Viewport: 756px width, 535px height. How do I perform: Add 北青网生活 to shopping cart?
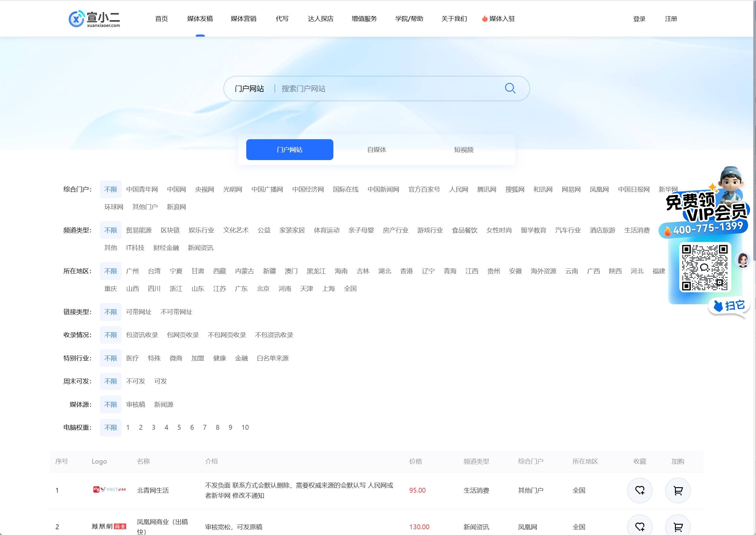678,490
